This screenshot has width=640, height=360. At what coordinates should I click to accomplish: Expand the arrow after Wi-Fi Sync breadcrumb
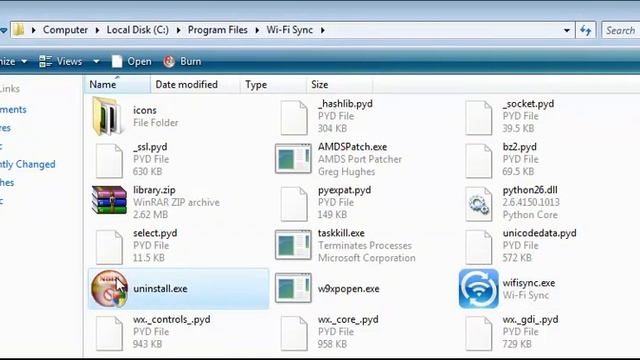pyautogui.click(x=322, y=30)
